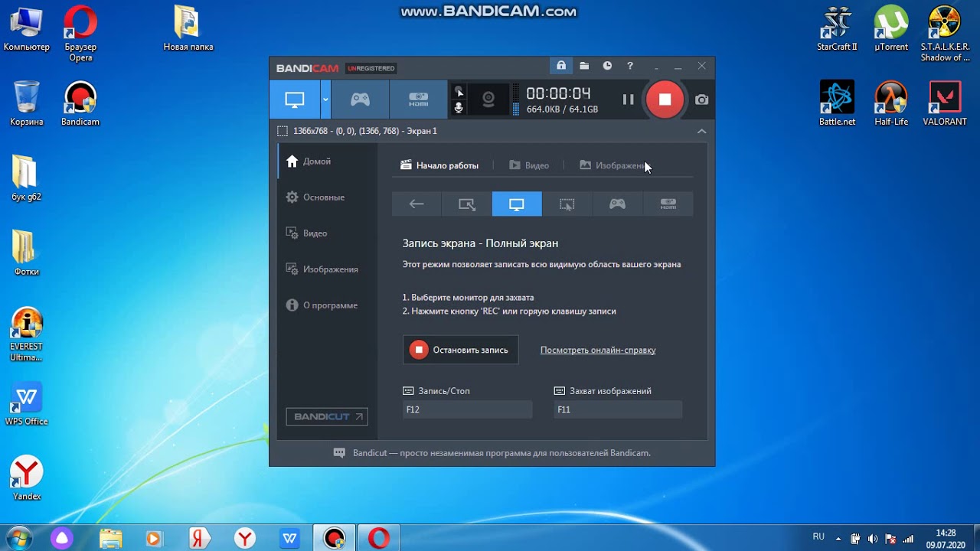Screen dimensions: 980x551
Task: Select StarCraft II desktop shortcut
Action: tap(837, 29)
